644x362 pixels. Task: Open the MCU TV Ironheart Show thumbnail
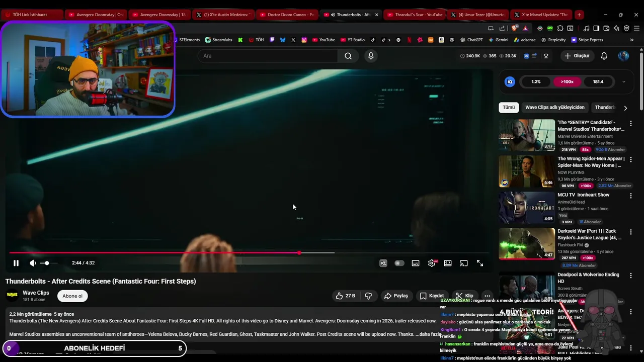[527, 208]
